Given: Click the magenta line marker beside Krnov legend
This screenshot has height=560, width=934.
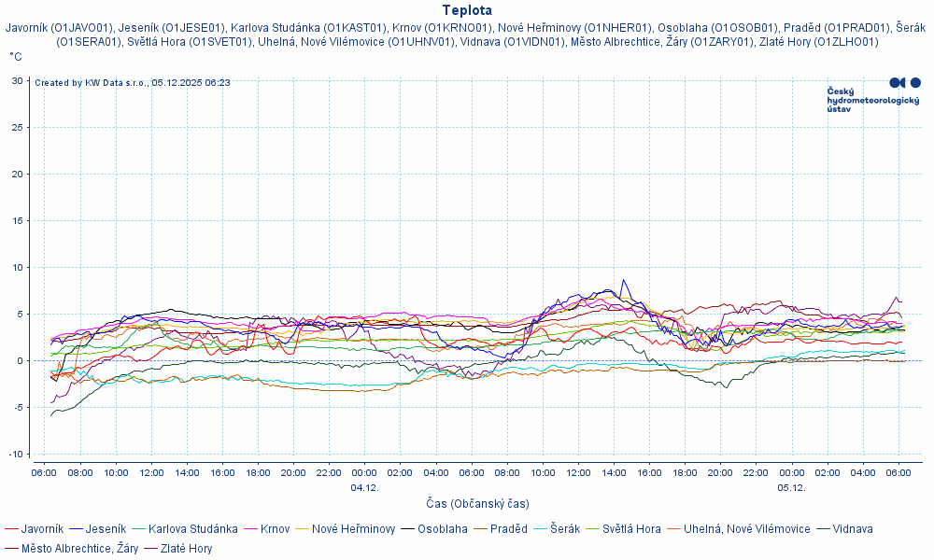Looking at the screenshot, I should [250, 529].
